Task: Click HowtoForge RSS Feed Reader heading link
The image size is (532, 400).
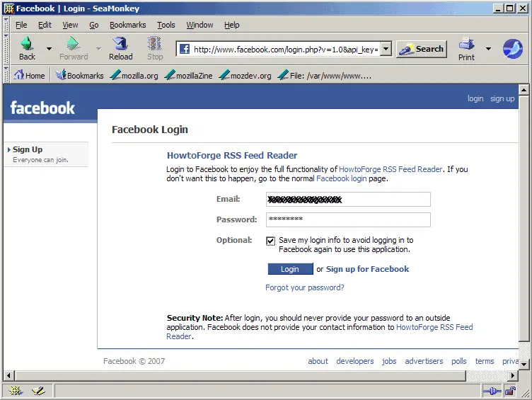Action: [x=232, y=156]
